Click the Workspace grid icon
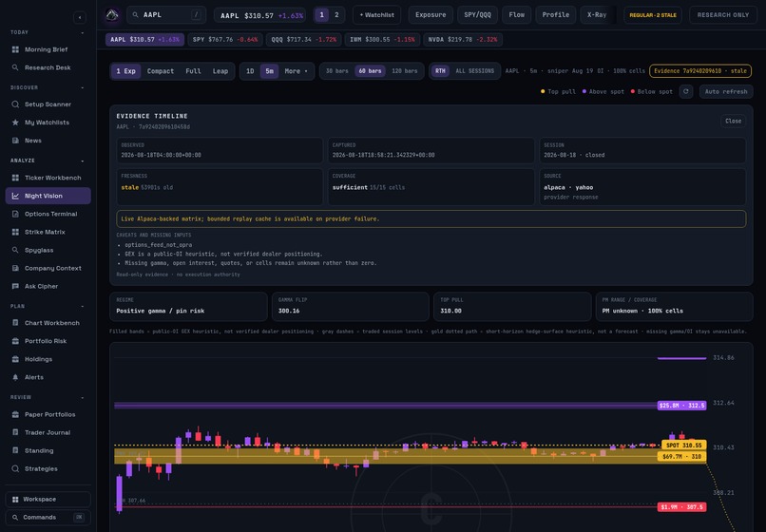The image size is (766, 532). tap(15, 500)
